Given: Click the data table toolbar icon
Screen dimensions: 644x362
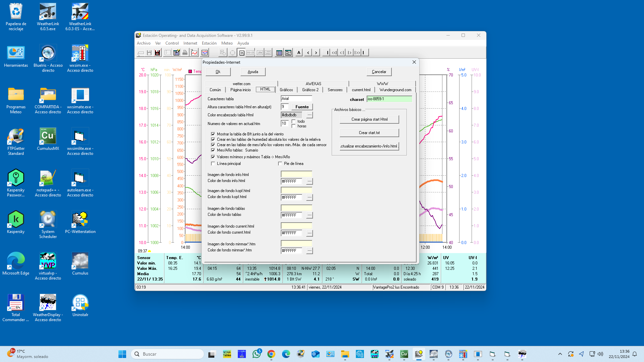Looking at the screenshot, I should (x=279, y=53).
